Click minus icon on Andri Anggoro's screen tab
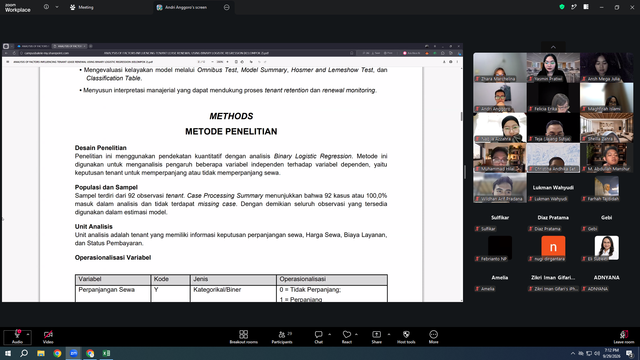The image size is (640, 360). (227, 7)
